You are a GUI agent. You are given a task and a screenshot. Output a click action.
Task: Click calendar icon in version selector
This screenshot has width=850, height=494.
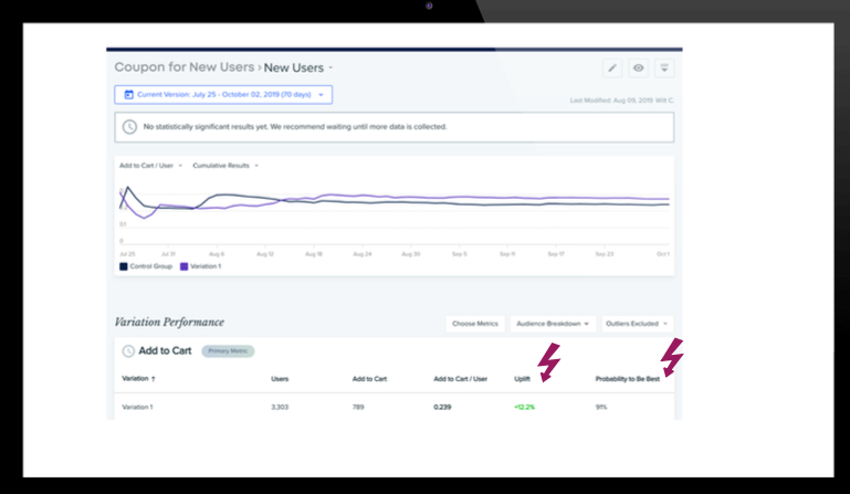click(128, 95)
